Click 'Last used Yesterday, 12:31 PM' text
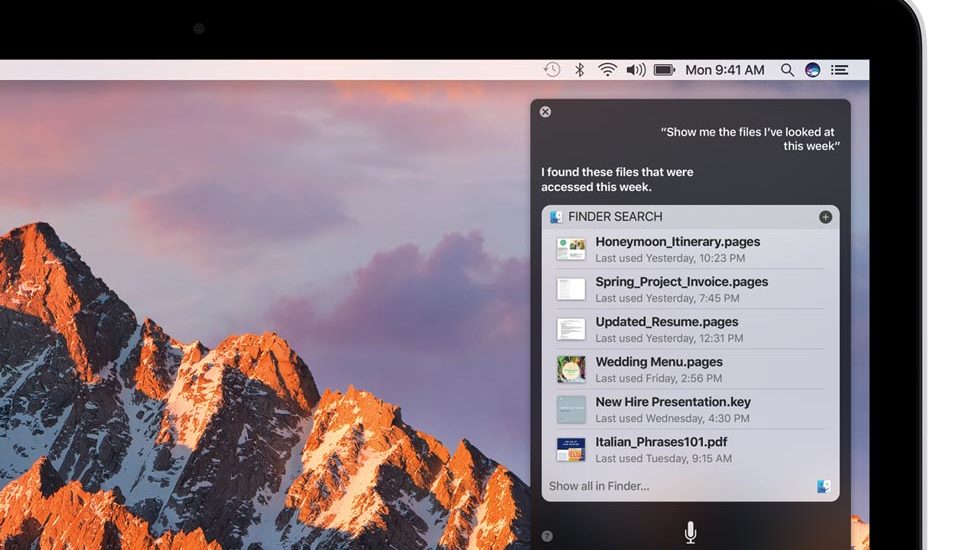 click(x=669, y=338)
